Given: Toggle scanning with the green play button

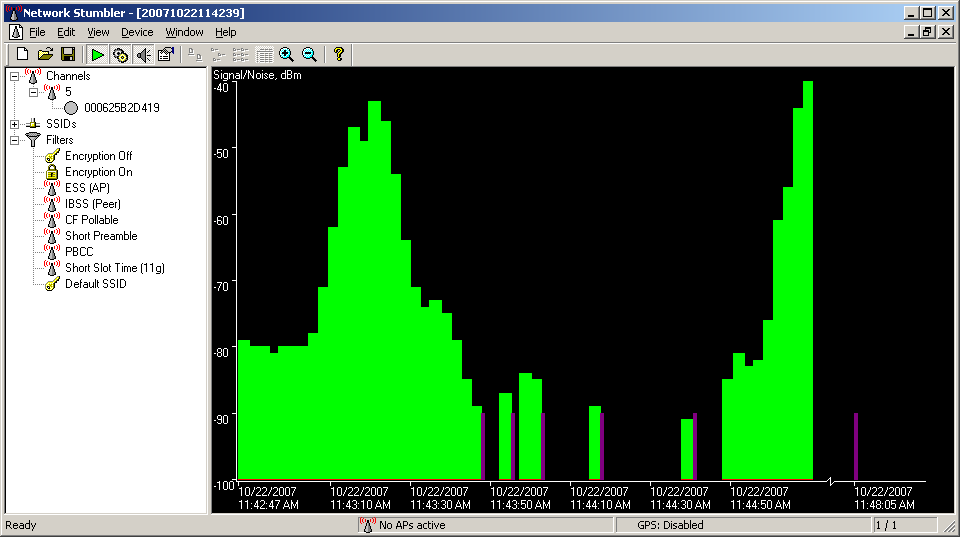Looking at the screenshot, I should click(x=97, y=54).
